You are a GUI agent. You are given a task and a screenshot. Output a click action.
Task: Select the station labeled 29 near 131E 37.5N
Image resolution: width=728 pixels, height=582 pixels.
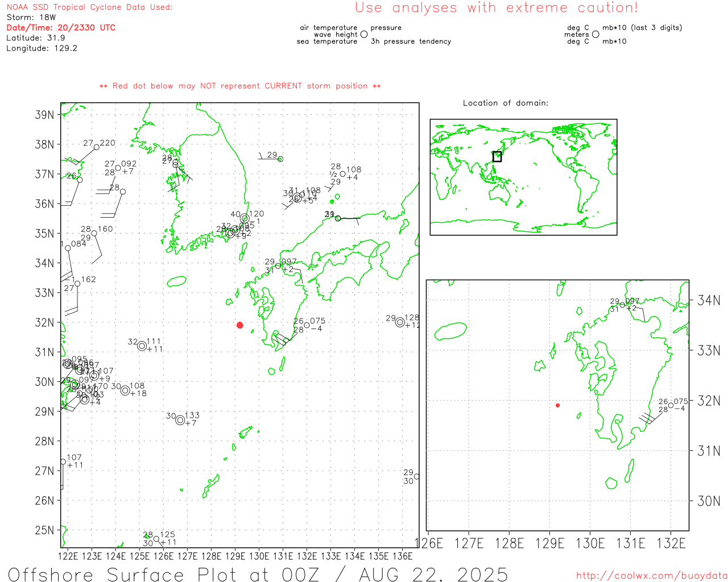pyautogui.click(x=280, y=159)
